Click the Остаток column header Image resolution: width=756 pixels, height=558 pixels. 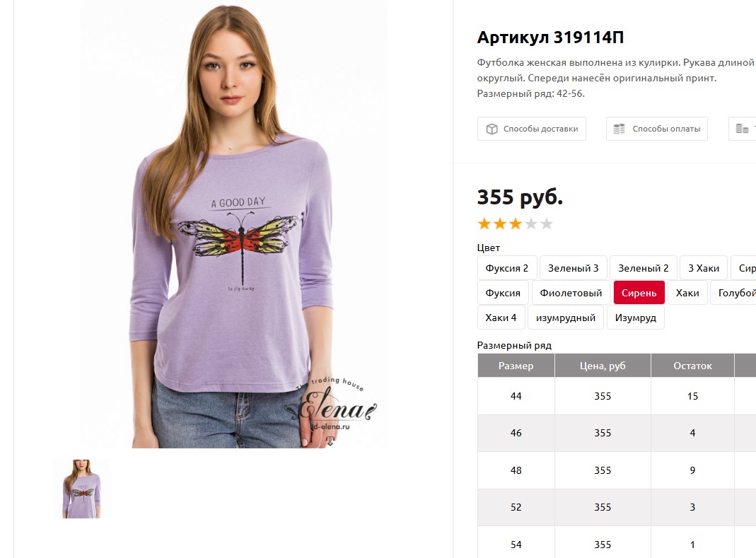tap(692, 366)
